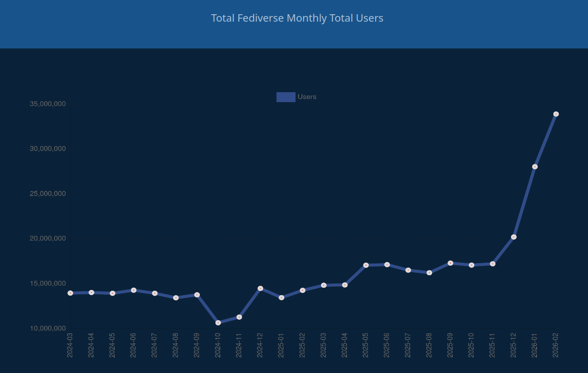The width and height of the screenshot is (588, 373).
Task: Select the 2024-06 data point
Action: click(134, 290)
